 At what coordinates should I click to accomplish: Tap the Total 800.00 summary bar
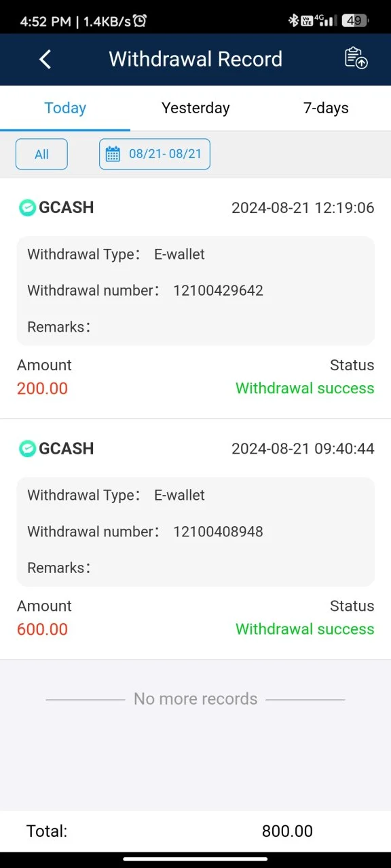195,831
